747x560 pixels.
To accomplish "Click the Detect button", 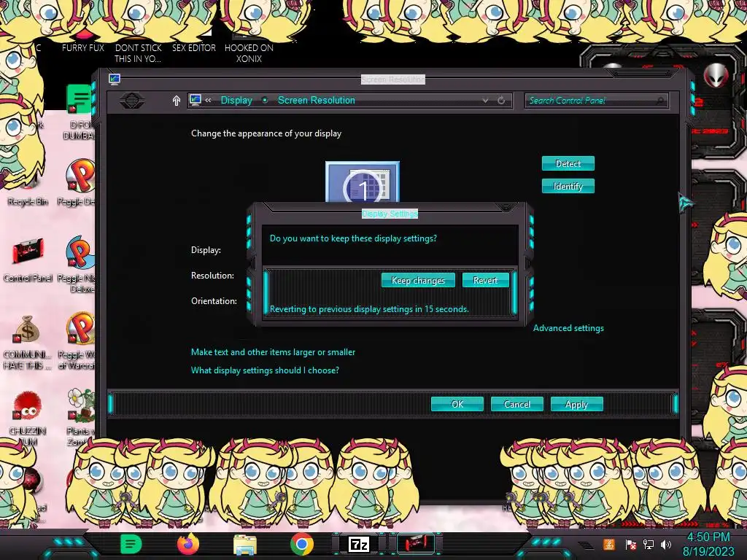I will pos(568,164).
